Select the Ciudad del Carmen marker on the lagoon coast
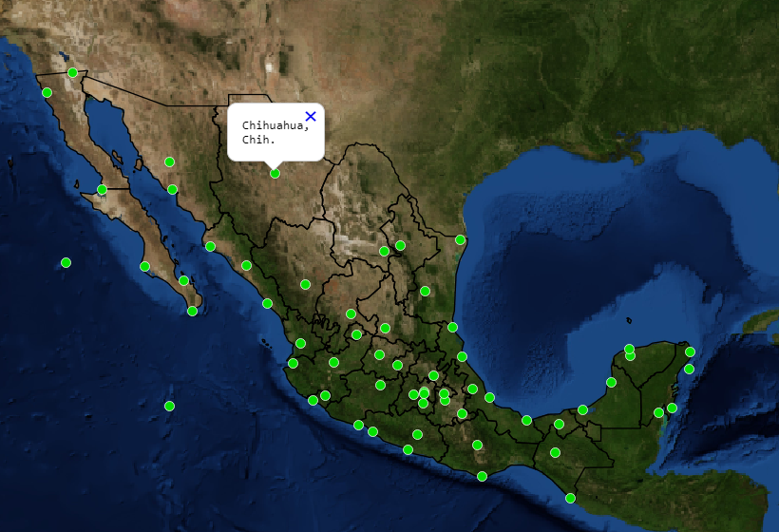The image size is (779, 532). pos(582,410)
